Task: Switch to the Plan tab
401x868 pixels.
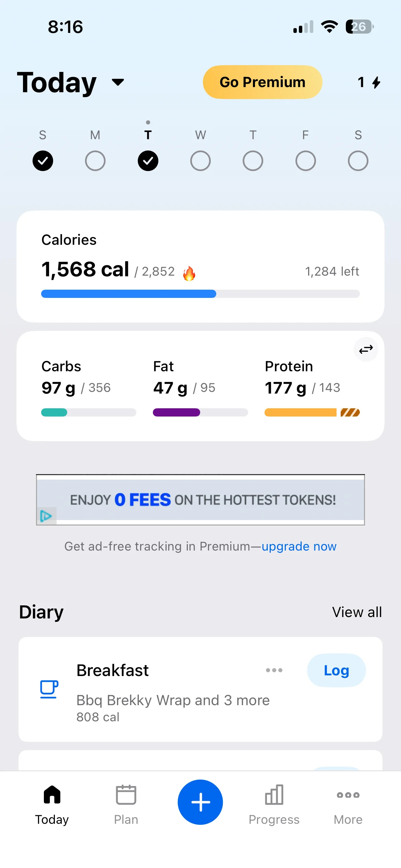Action: pyautogui.click(x=126, y=803)
